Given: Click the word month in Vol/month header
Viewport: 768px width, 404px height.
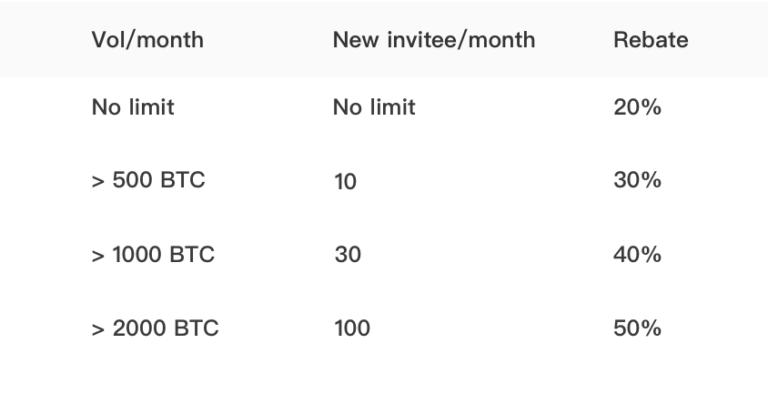Looking at the screenshot, I should pyautogui.click(x=170, y=40).
